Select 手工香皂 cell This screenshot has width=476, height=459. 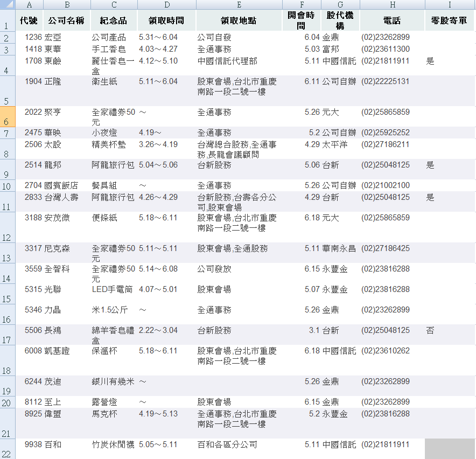114,49
